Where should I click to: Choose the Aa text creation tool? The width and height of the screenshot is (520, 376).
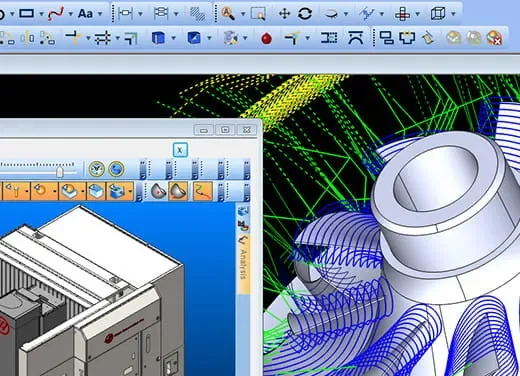pyautogui.click(x=85, y=14)
